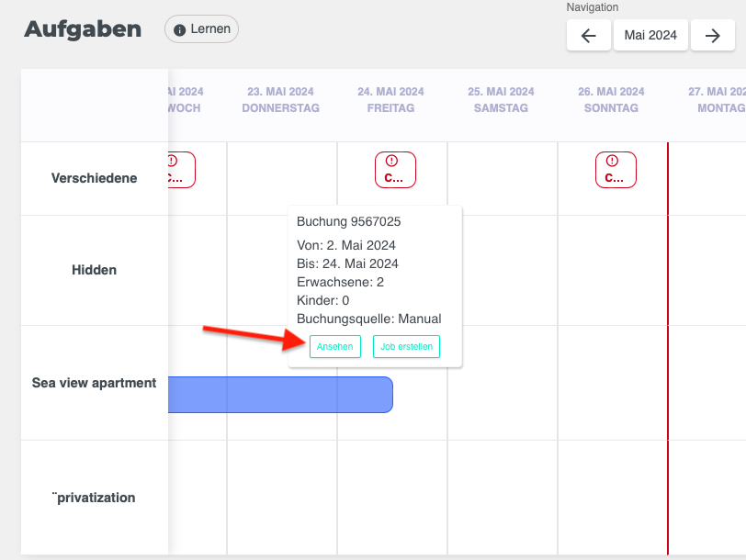Select the Verschiedene row label
Viewport: 746px width, 560px height.
tap(94, 178)
